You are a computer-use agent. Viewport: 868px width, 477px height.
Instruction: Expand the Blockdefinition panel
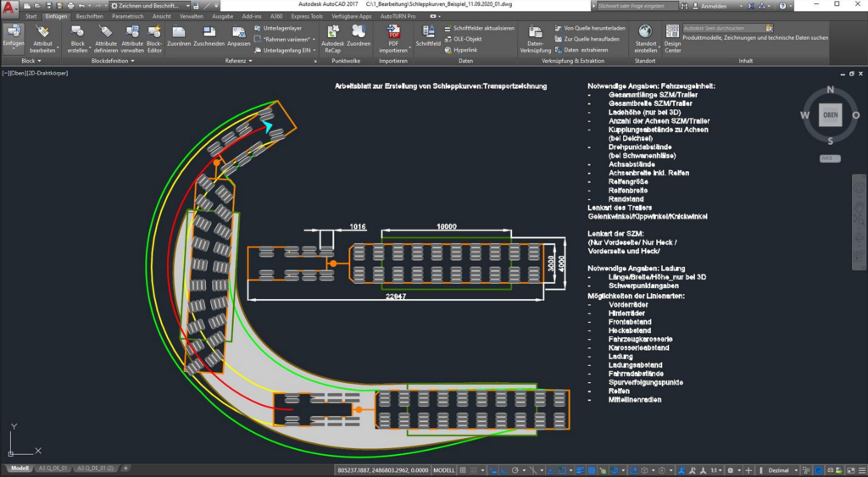(113, 61)
